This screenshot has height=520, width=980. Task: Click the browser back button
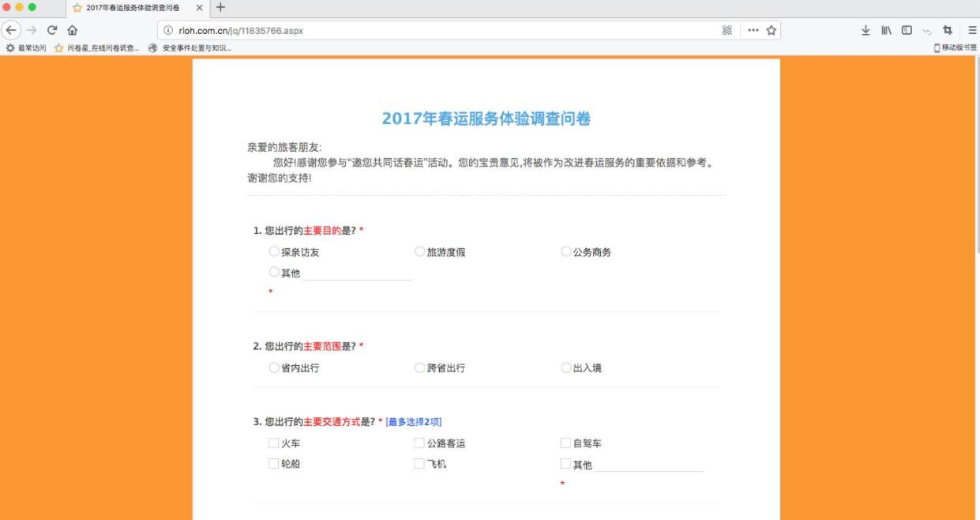click(x=10, y=30)
